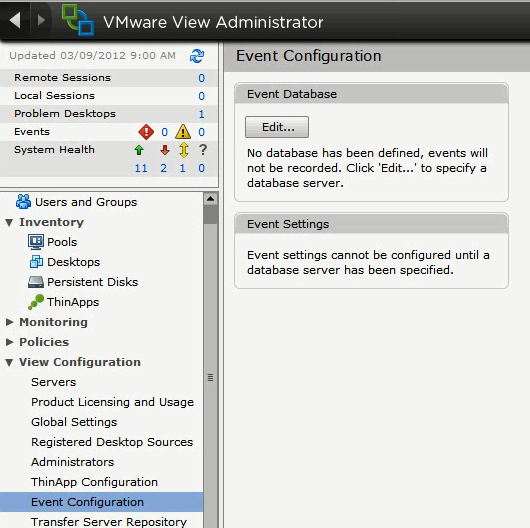Click Local Sessions count link
The image size is (530, 528).
[201, 96]
